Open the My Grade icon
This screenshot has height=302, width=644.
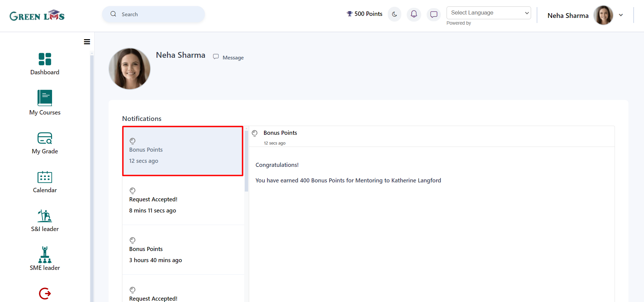pos(45,138)
